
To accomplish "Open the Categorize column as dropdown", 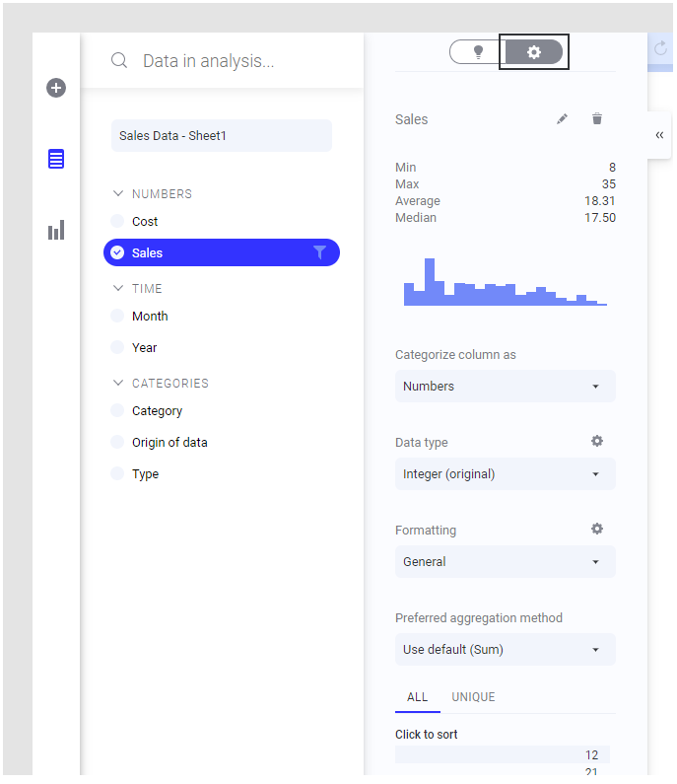I will click(x=505, y=387).
